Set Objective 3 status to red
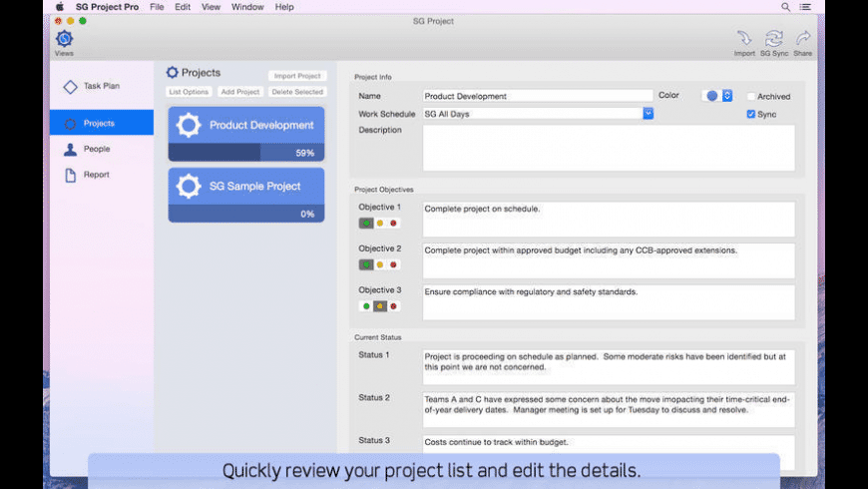Screen dimensions: 868x489 tap(393, 306)
